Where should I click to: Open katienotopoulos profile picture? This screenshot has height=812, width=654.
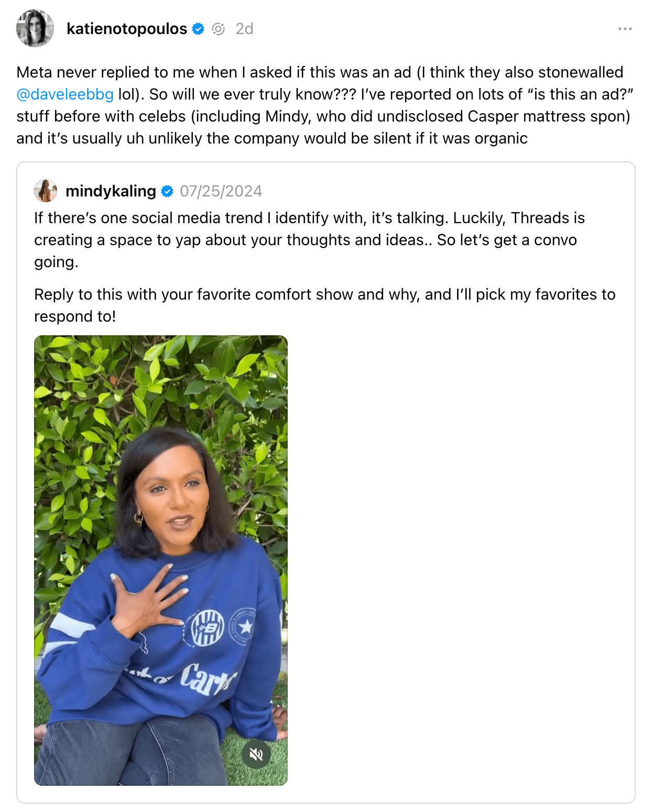pyautogui.click(x=35, y=28)
